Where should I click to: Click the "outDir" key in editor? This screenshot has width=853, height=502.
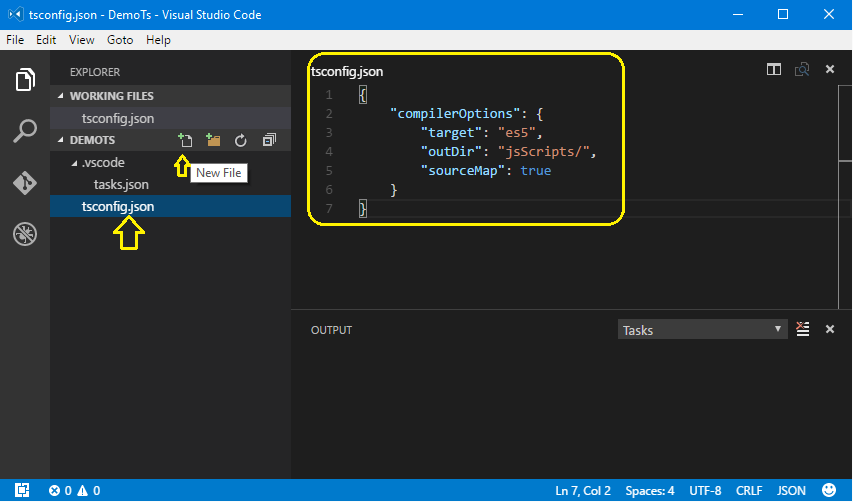click(x=451, y=152)
